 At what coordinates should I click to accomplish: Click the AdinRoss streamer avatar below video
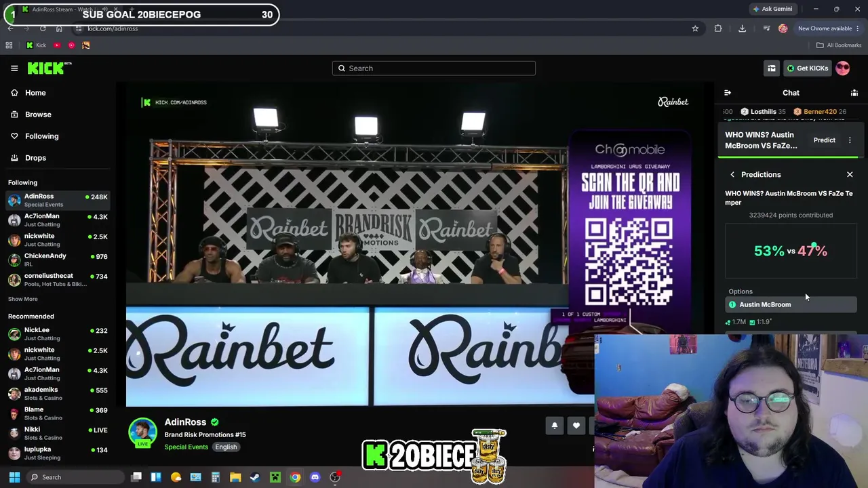pos(142,433)
